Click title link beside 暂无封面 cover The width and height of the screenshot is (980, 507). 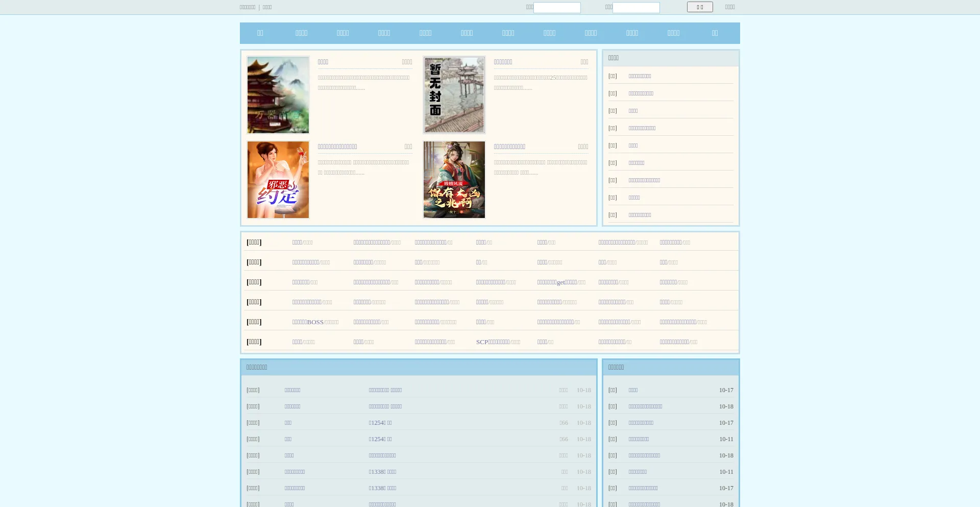[503, 62]
